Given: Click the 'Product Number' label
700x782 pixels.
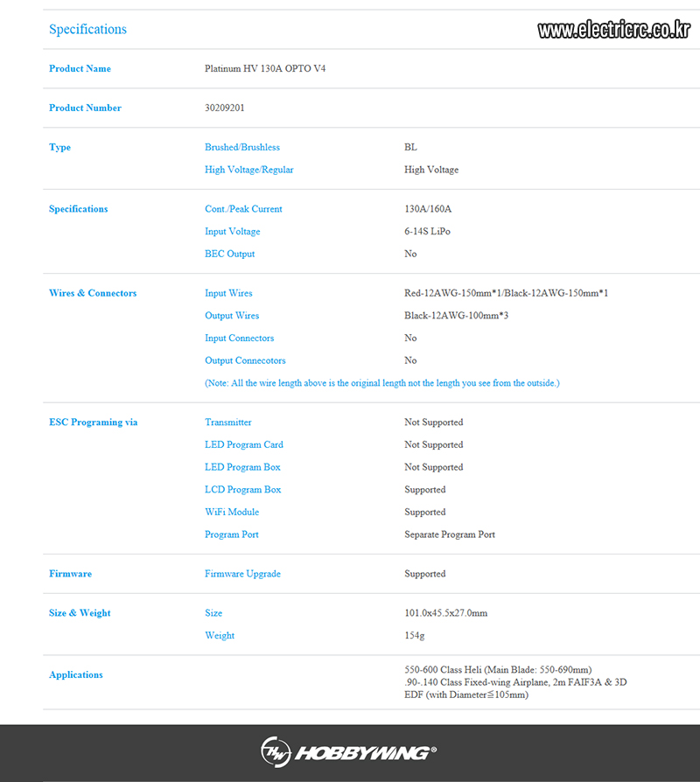Looking at the screenshot, I should pos(86,108).
